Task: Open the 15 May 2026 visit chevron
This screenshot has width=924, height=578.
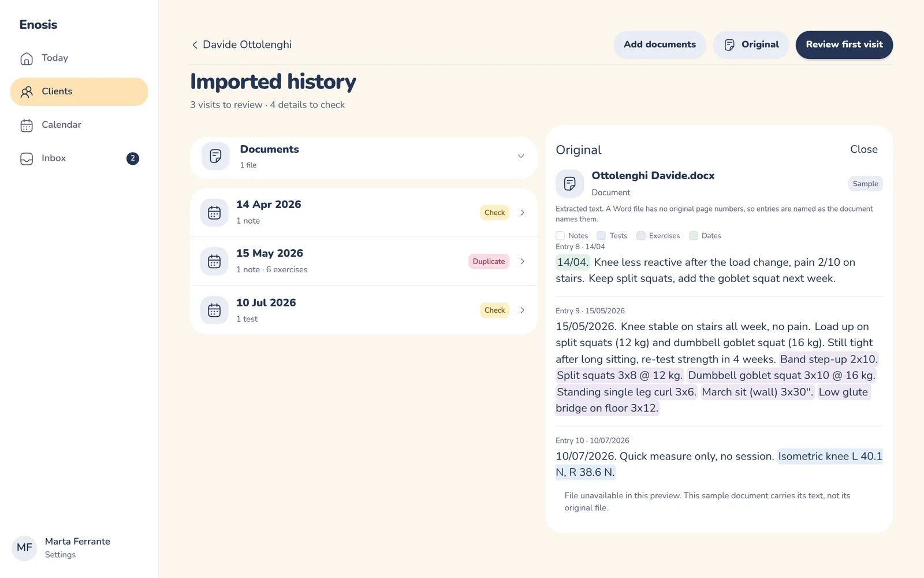Action: tap(523, 261)
